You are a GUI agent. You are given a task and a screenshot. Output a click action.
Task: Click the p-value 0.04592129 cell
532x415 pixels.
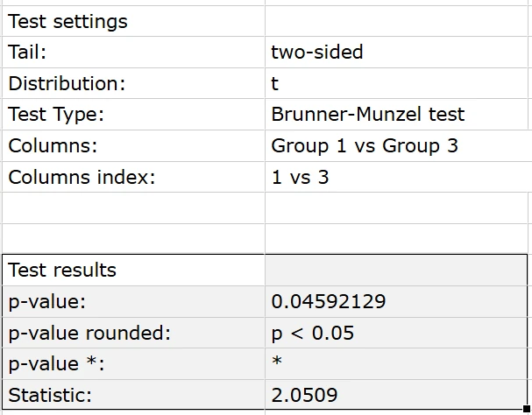(x=396, y=301)
